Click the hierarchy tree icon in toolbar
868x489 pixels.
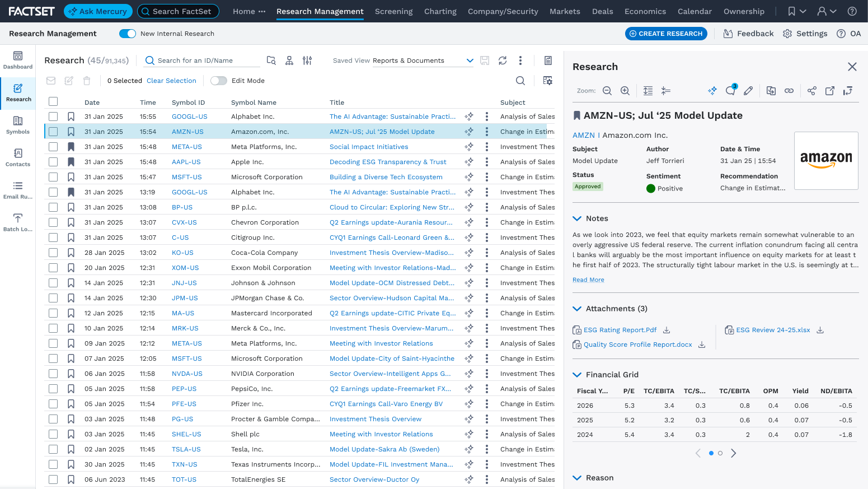(289, 60)
